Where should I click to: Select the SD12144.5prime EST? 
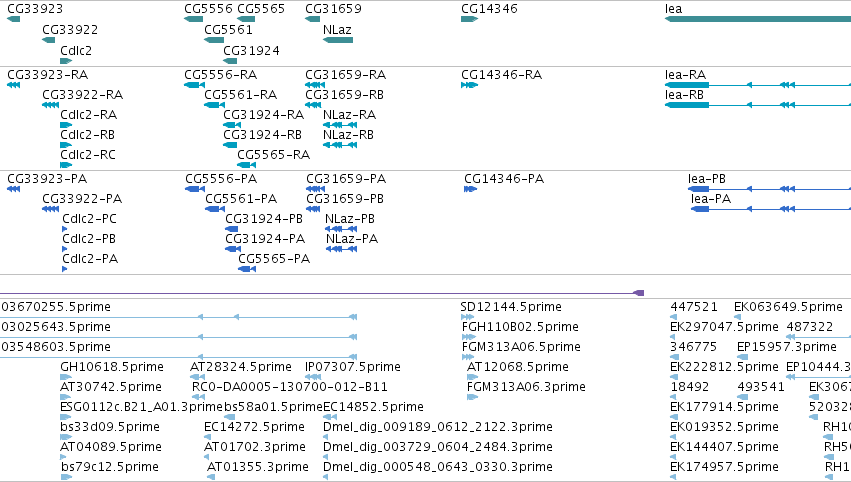click(x=511, y=307)
